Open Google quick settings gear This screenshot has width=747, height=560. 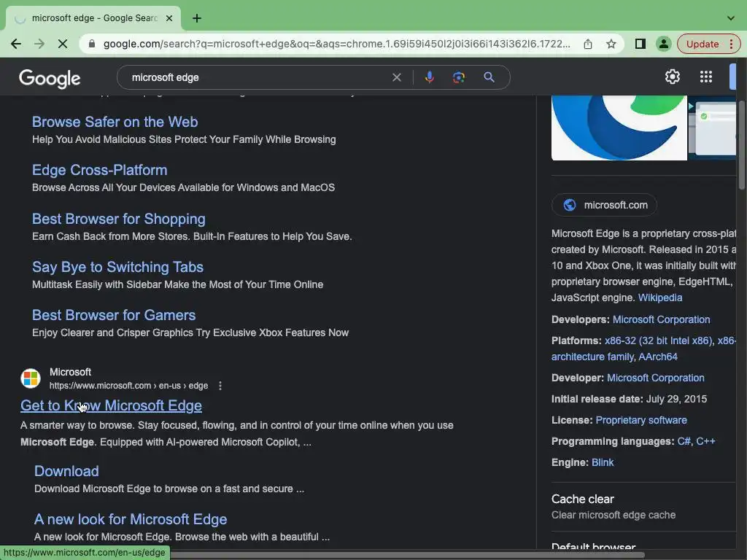[x=672, y=77]
